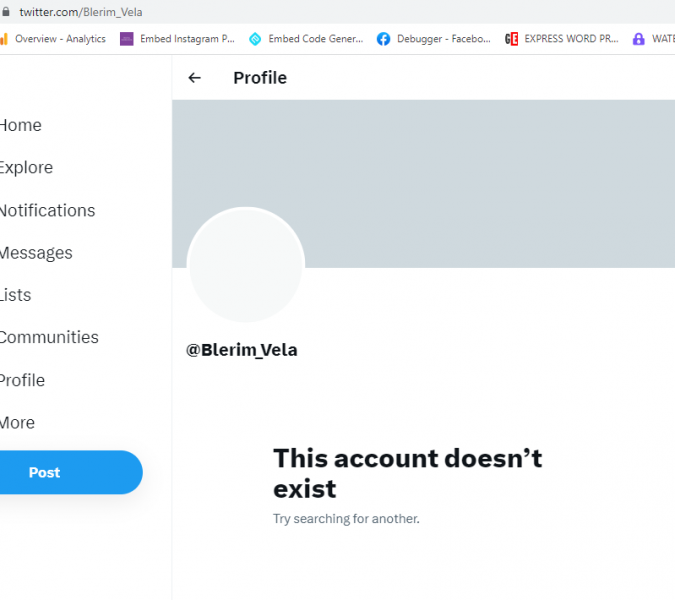
Task: Click the Analytics bookmark icon
Action: [4, 39]
